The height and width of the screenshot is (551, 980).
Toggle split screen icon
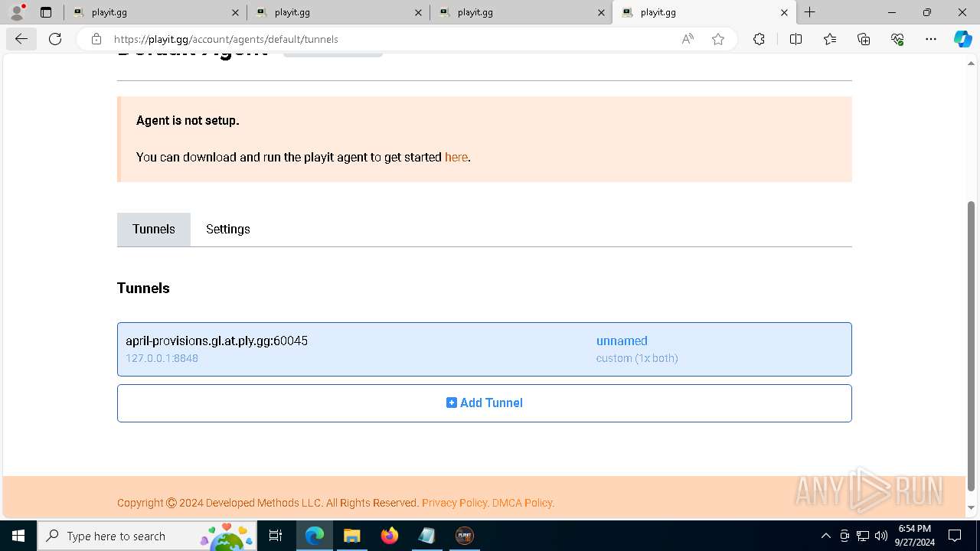point(795,39)
